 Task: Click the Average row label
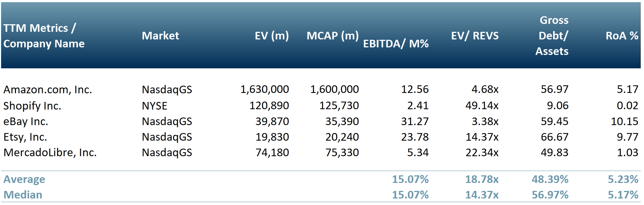(24, 179)
